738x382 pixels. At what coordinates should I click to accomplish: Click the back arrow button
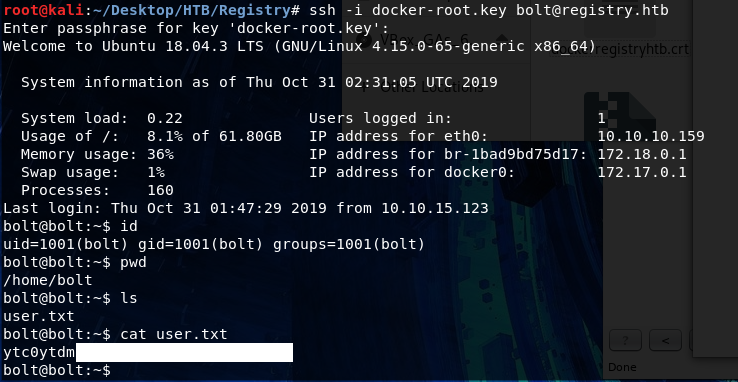point(666,341)
